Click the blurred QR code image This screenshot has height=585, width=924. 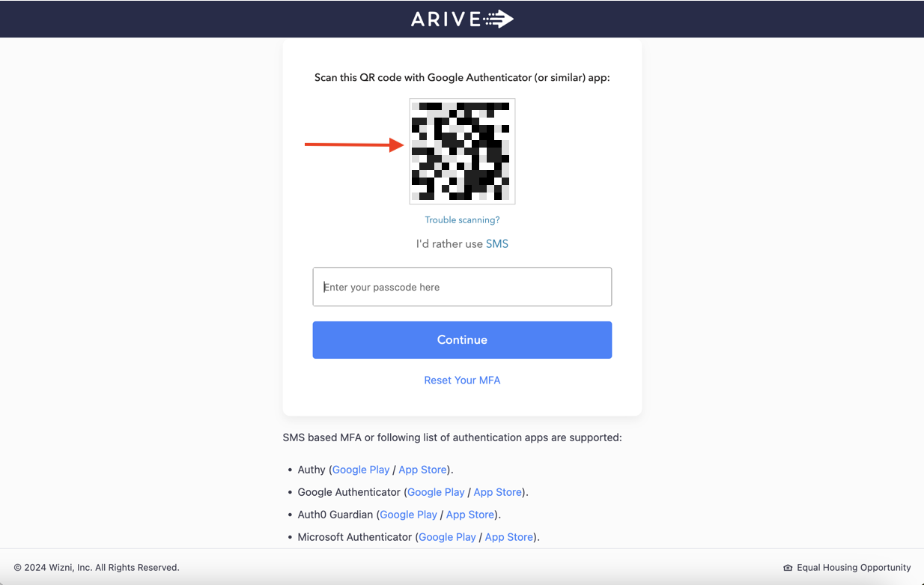(462, 151)
